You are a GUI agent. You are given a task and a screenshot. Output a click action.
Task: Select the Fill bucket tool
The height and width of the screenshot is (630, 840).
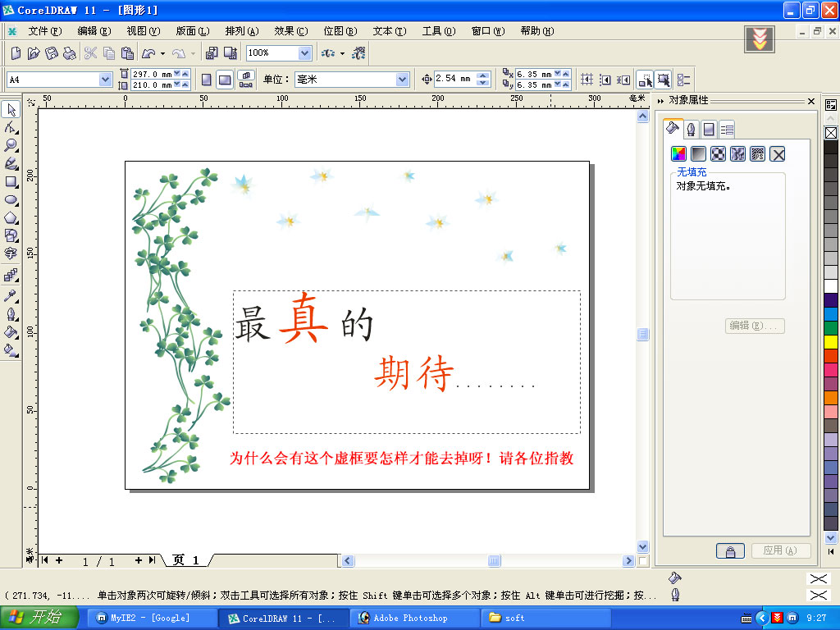point(11,331)
